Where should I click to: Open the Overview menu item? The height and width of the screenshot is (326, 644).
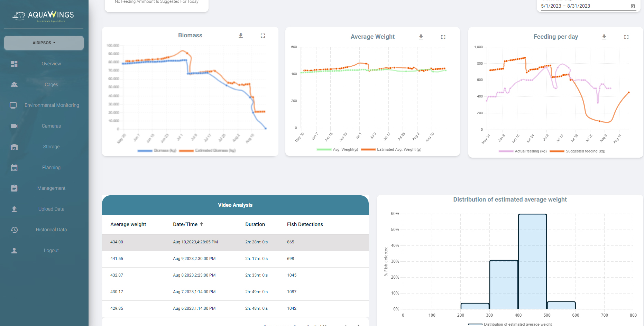tap(51, 64)
